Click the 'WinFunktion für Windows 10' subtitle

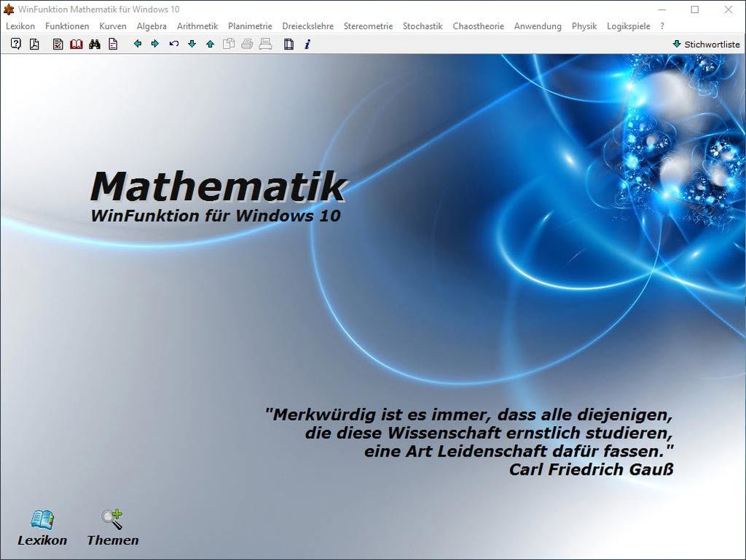(216, 216)
